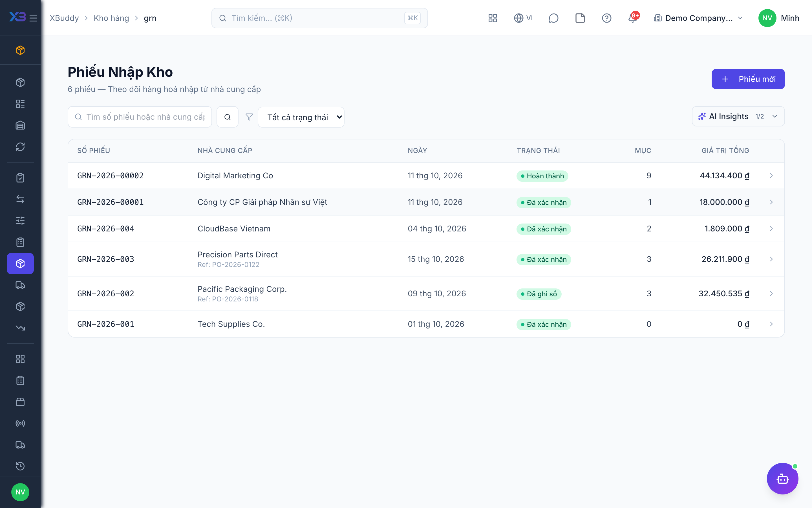The image size is (812, 508).
Task: Switch language via the VI globe icon
Action: (x=523, y=18)
